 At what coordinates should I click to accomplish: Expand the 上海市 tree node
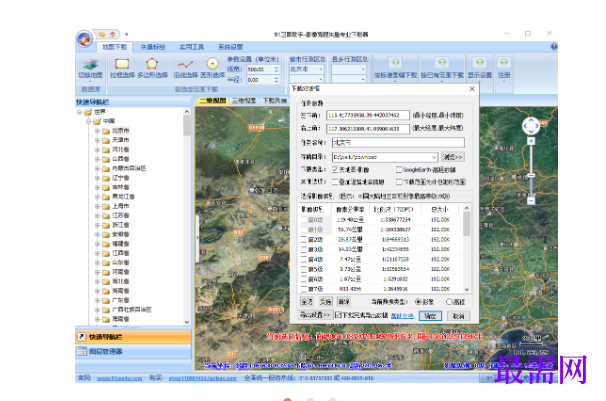(97, 206)
